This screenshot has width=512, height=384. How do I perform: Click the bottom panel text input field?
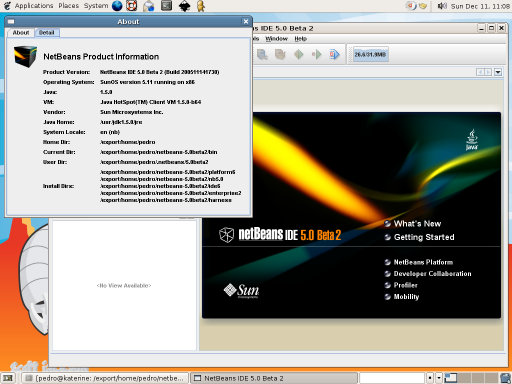[x=392, y=378]
